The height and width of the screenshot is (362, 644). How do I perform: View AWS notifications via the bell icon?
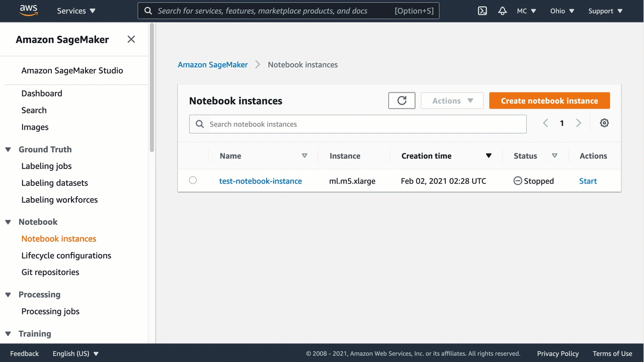coord(502,11)
